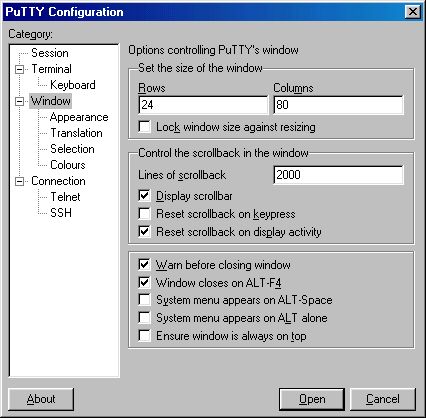
Task: Enable Ensure window is always on top
Action: pos(144,336)
